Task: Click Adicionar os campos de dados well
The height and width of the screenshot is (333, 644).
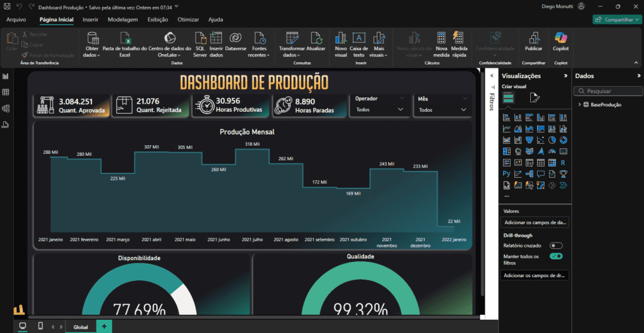Action: click(535, 222)
